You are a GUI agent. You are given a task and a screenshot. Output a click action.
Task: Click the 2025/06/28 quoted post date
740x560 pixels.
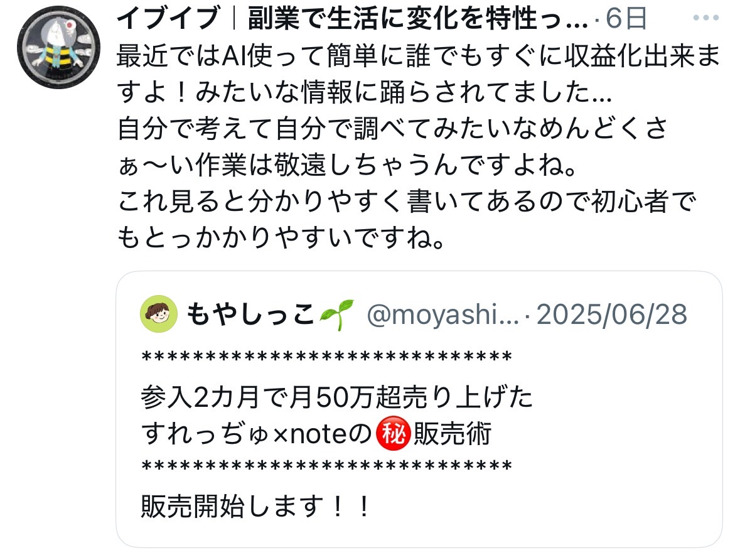point(611,315)
